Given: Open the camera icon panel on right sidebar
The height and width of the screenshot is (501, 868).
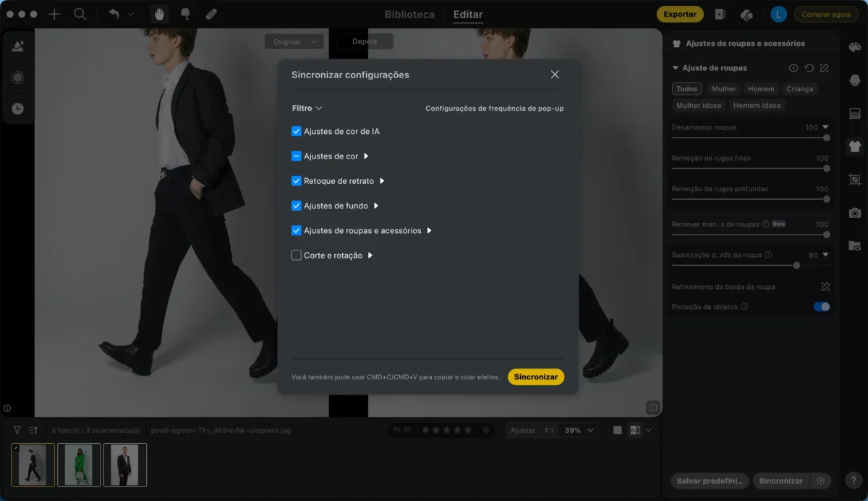Looking at the screenshot, I should pos(855,213).
